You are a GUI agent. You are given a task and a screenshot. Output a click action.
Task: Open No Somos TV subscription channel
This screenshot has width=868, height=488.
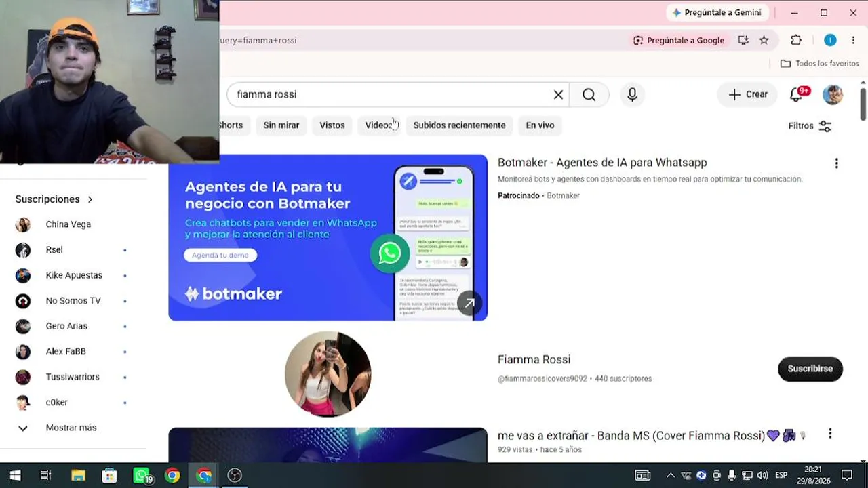tap(73, 301)
